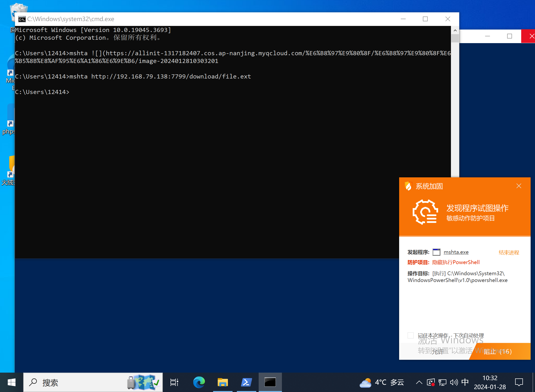
Task: Toggle the Chinese IME indicator
Action: point(465,382)
